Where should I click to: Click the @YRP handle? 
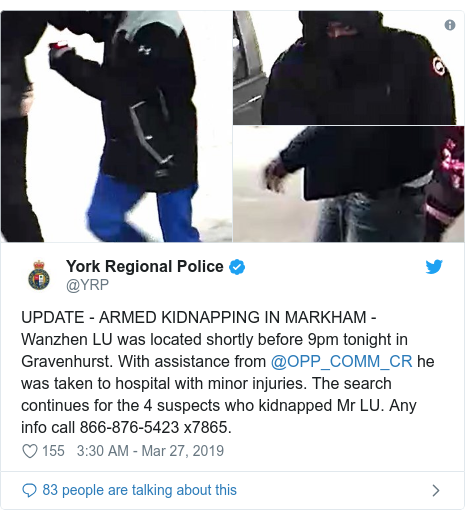tap(87, 285)
